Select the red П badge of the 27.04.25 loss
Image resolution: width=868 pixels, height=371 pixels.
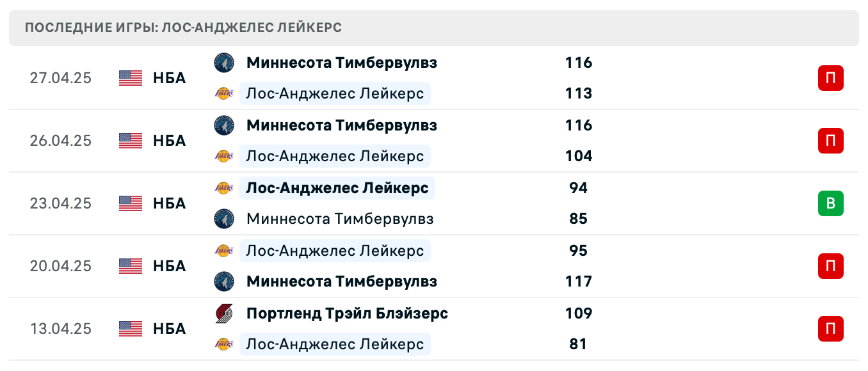(x=831, y=78)
